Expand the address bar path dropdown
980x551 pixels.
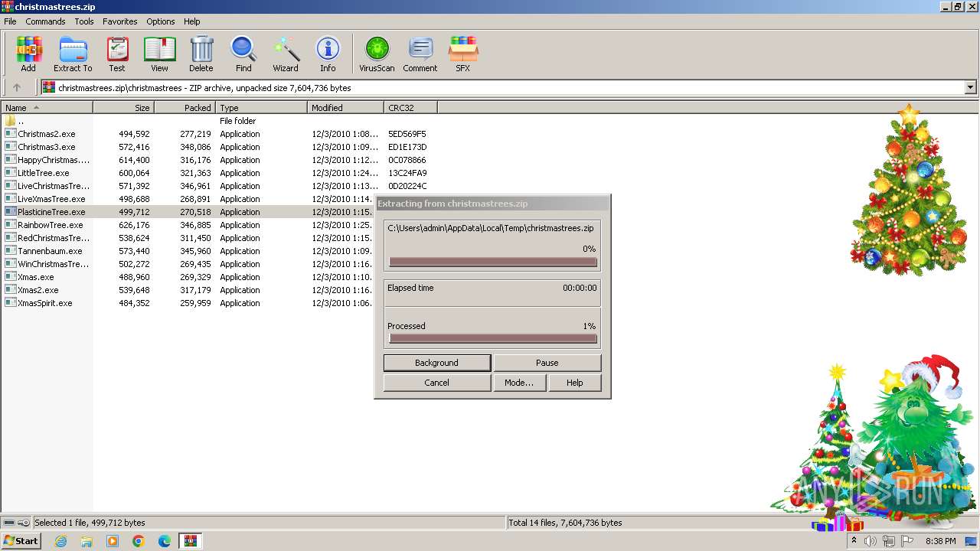971,88
